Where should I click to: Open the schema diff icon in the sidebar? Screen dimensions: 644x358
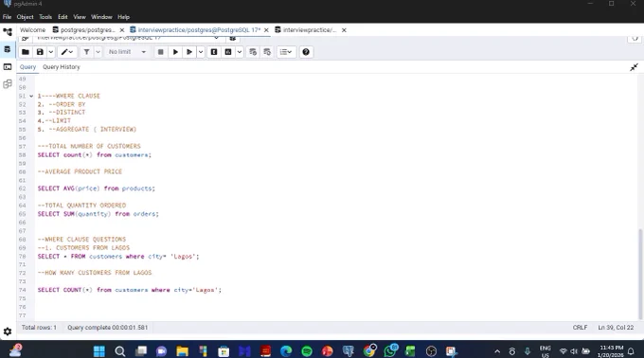(x=8, y=84)
